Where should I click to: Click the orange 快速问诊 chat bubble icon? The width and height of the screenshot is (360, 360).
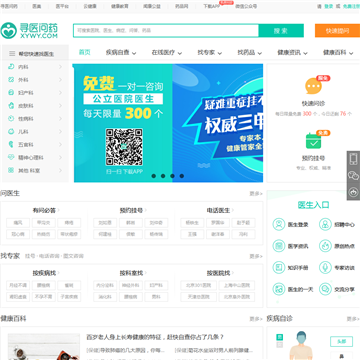(314, 86)
